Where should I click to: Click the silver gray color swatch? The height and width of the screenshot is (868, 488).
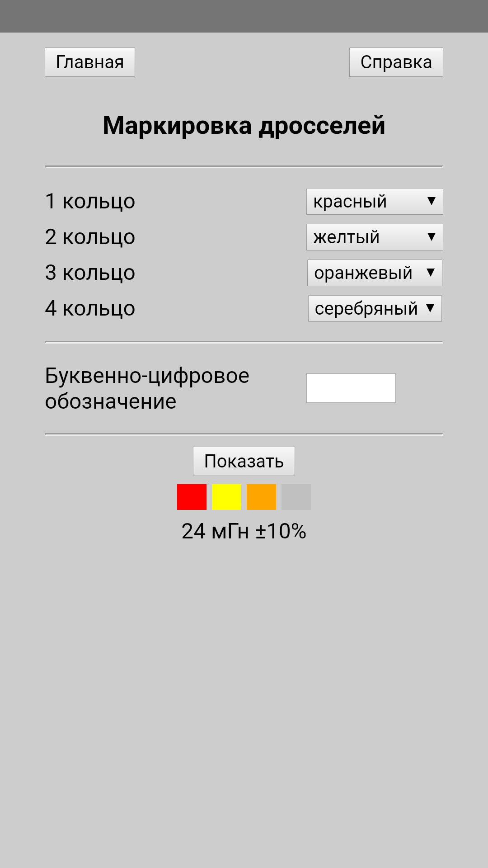pyautogui.click(x=296, y=497)
